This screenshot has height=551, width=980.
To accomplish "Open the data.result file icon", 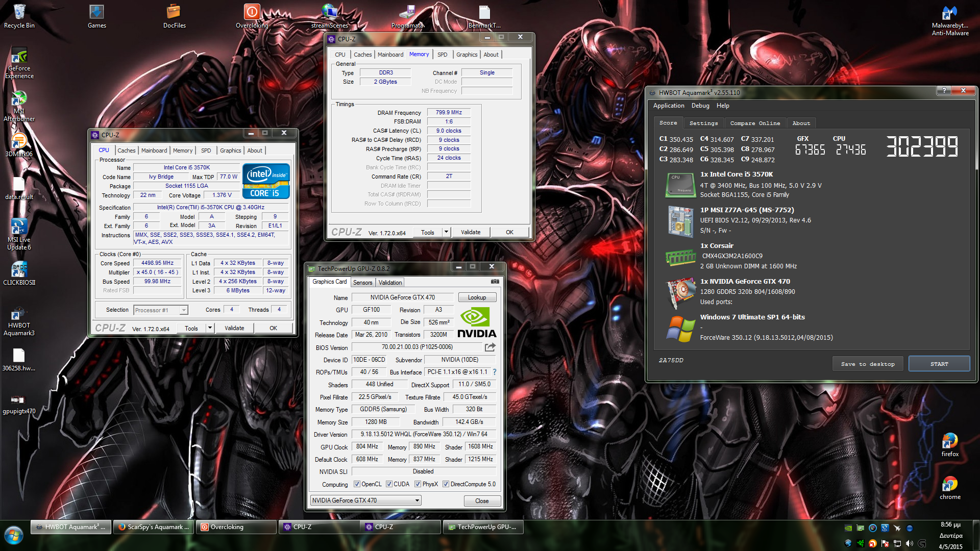I will coord(19,188).
